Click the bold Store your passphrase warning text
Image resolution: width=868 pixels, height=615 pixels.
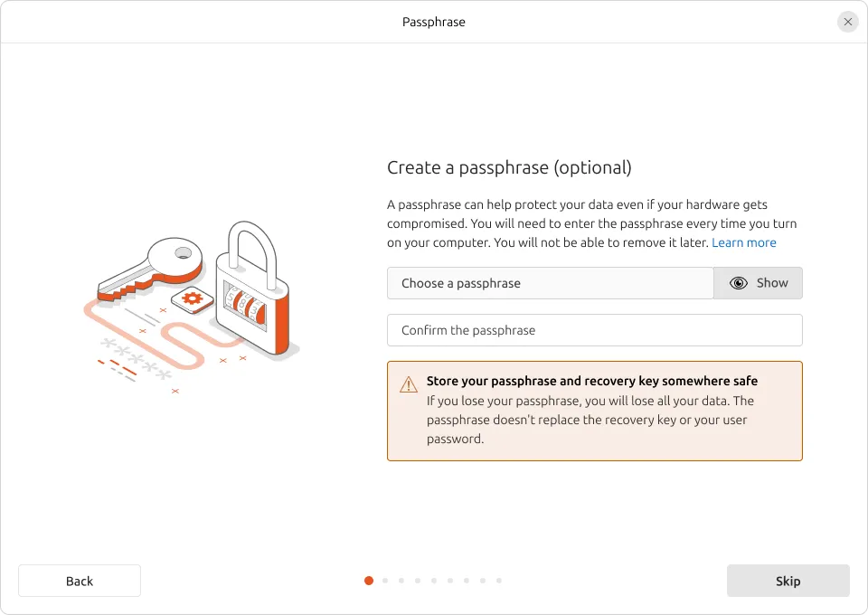tap(591, 381)
